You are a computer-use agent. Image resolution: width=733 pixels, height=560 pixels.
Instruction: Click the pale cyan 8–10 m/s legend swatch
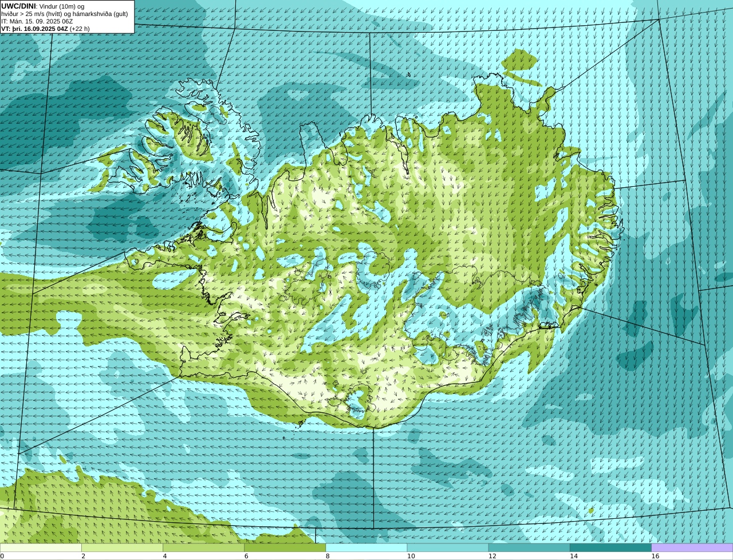click(366, 547)
